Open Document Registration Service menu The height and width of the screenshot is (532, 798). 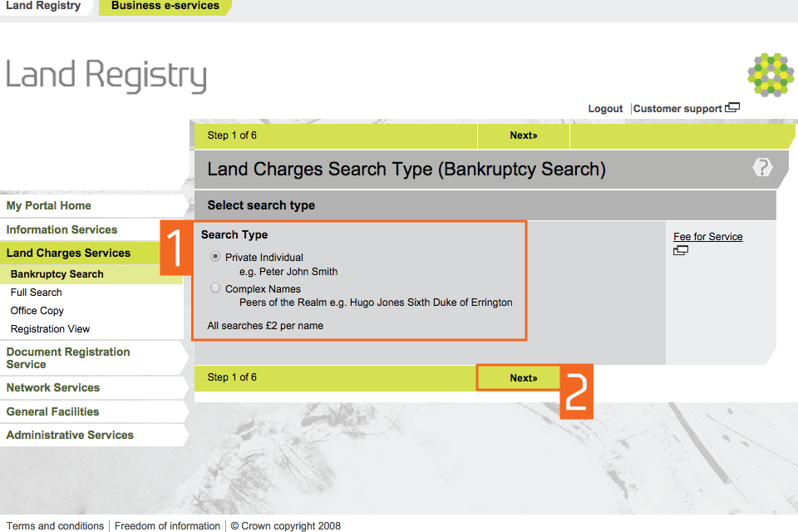tap(68, 358)
